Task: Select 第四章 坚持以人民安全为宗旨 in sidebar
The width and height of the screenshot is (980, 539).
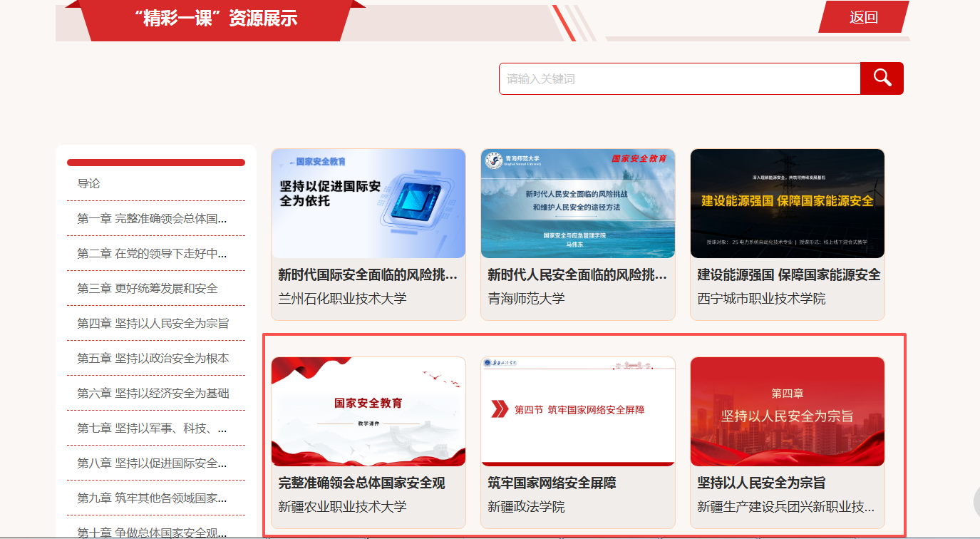Action: (153, 323)
